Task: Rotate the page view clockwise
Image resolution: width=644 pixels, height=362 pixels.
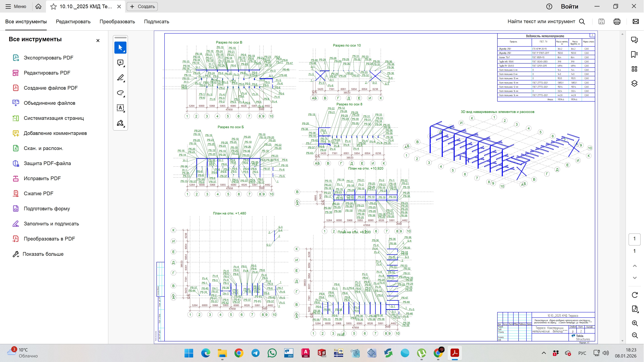Action: pos(635,295)
